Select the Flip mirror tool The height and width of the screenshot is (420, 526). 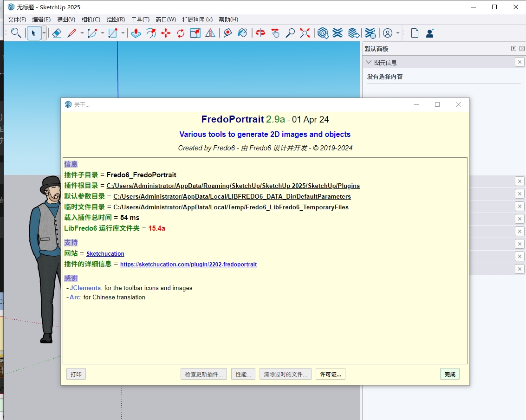click(210, 33)
